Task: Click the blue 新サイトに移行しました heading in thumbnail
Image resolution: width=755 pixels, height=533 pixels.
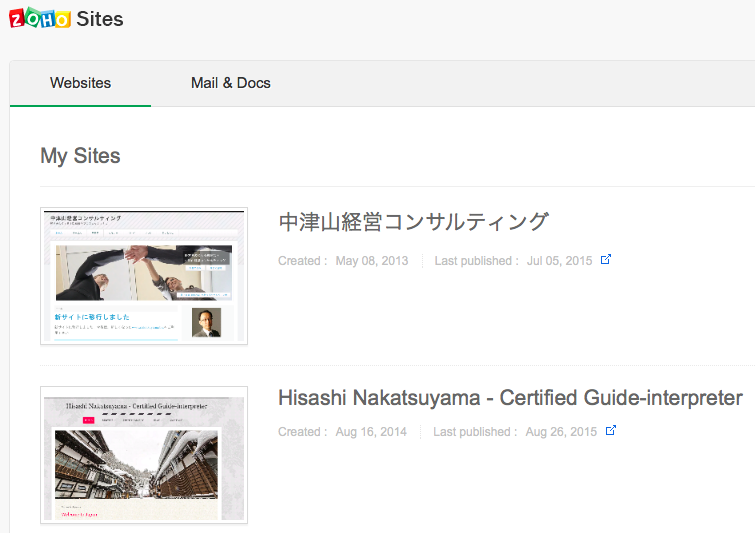Action: click(x=93, y=317)
